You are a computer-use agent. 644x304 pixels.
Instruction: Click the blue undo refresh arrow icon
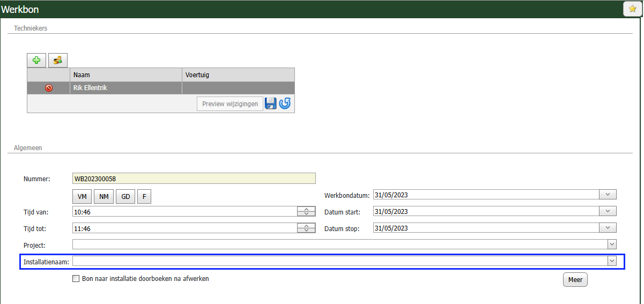[x=285, y=103]
